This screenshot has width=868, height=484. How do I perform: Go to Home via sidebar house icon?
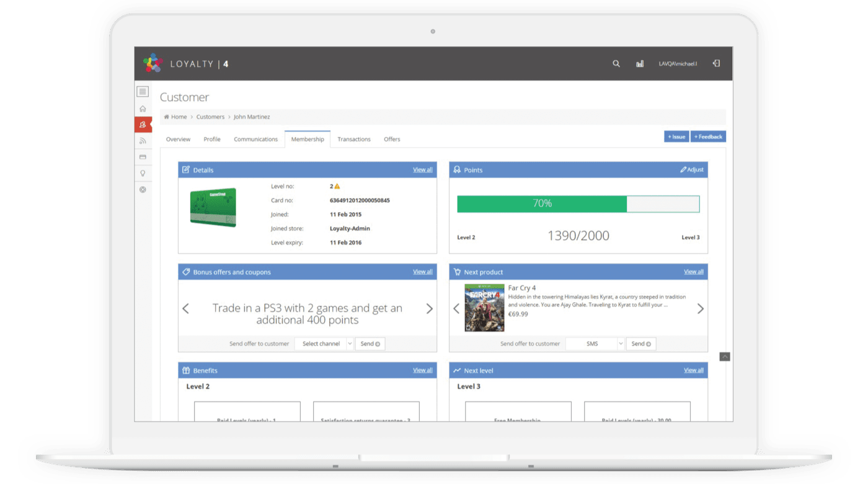(143, 109)
